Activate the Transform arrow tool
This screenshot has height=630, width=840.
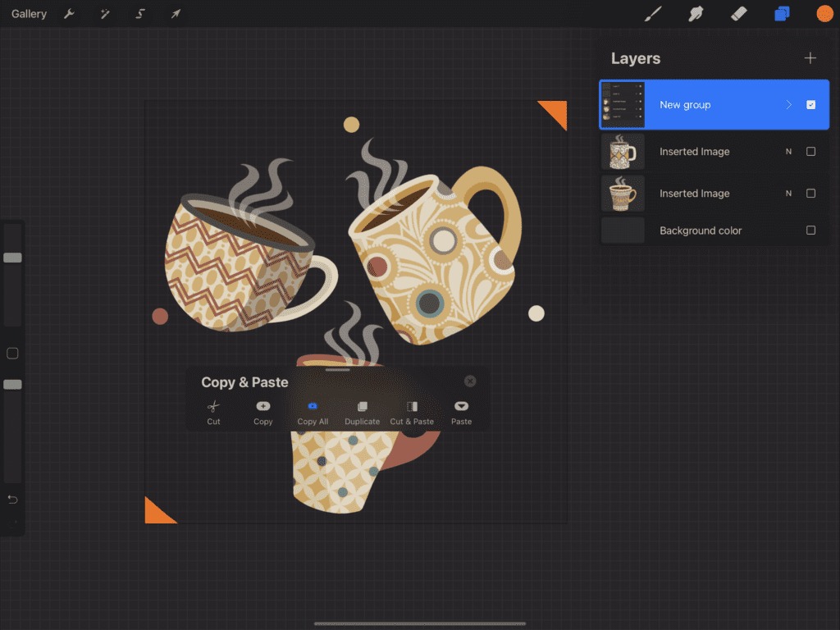coord(176,14)
